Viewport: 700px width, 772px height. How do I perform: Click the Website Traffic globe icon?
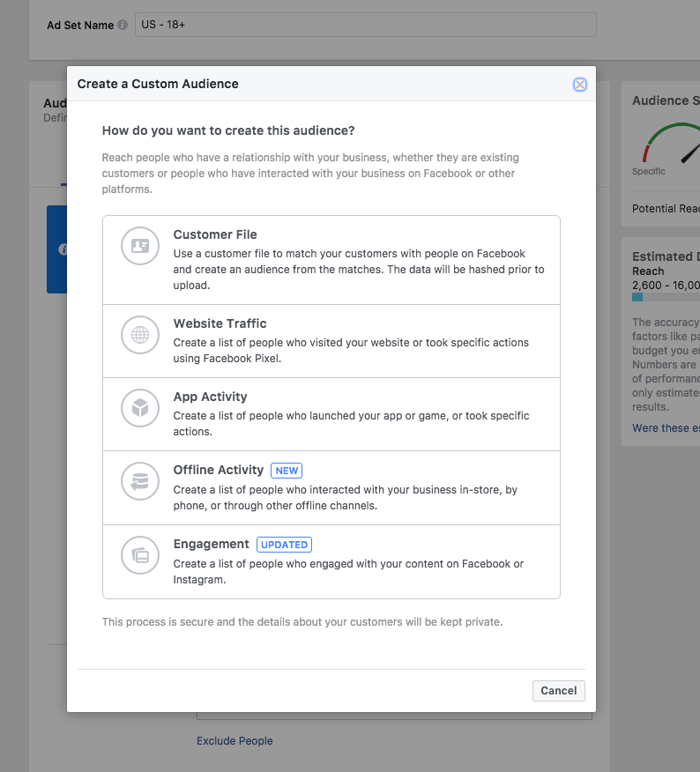click(140, 335)
